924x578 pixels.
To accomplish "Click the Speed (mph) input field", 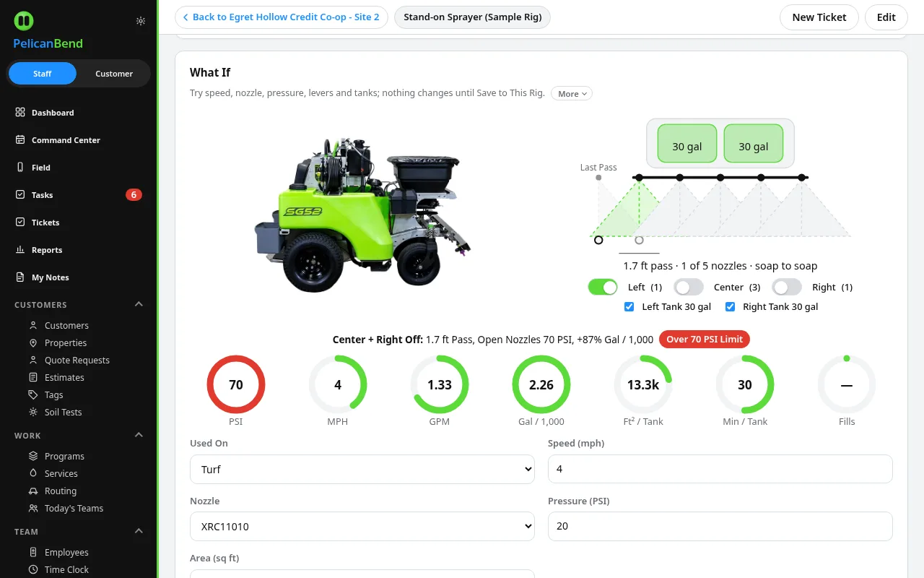I will 720,469.
